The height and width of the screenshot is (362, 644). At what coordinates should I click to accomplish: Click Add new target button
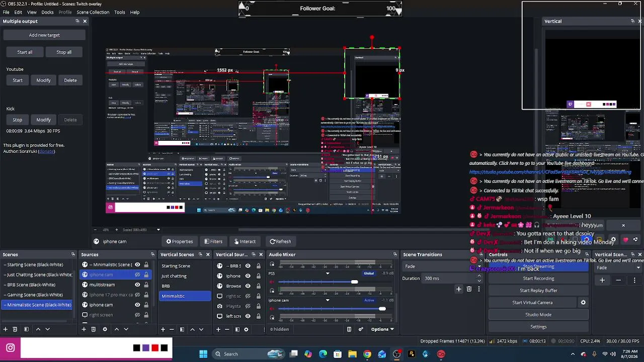pyautogui.click(x=44, y=35)
